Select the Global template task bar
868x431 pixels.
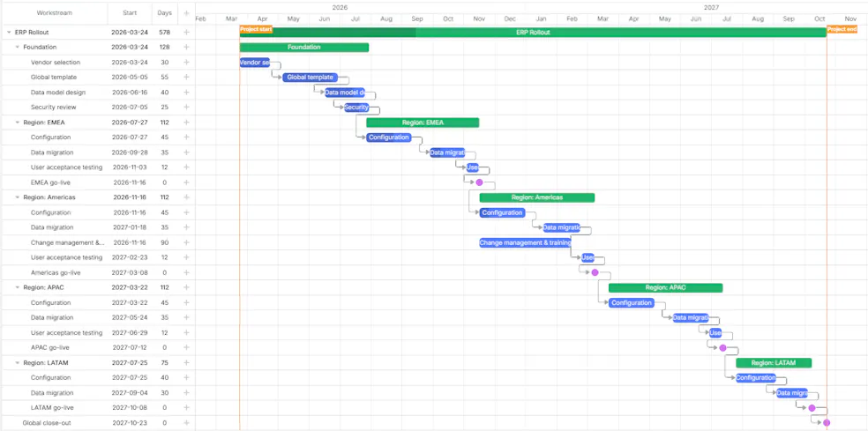(x=310, y=78)
